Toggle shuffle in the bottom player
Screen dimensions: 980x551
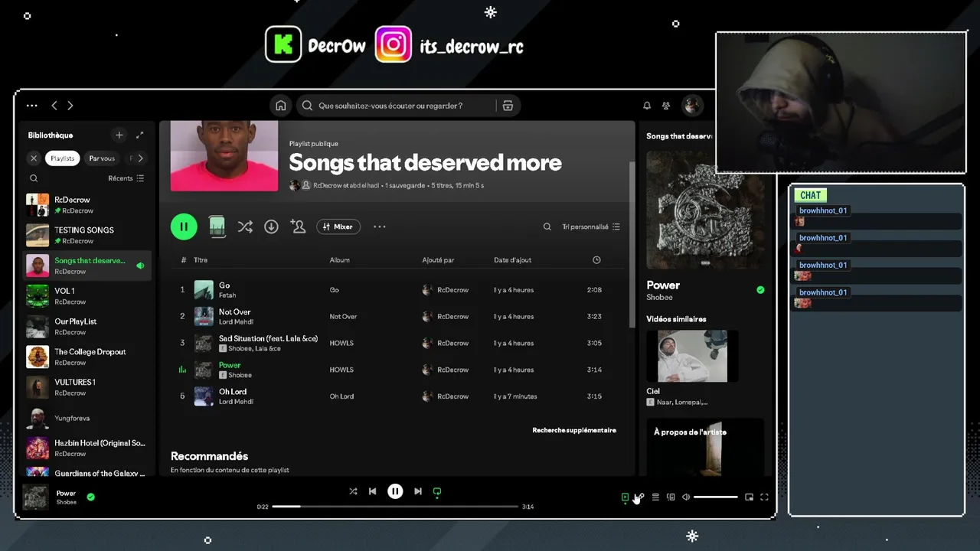point(353,491)
